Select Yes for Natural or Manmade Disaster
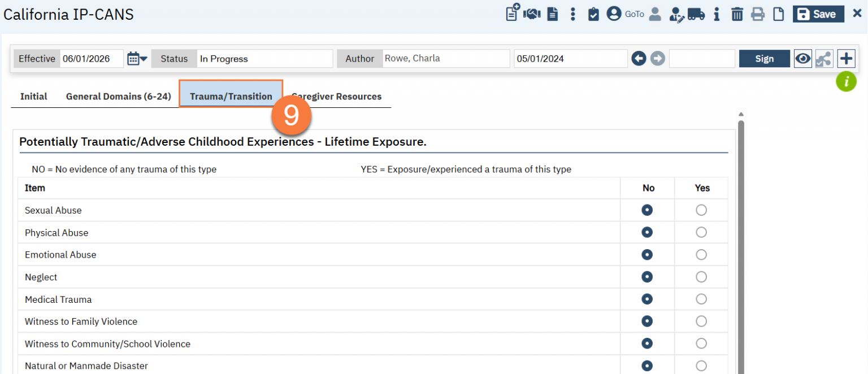The height and width of the screenshot is (374, 868). (701, 366)
